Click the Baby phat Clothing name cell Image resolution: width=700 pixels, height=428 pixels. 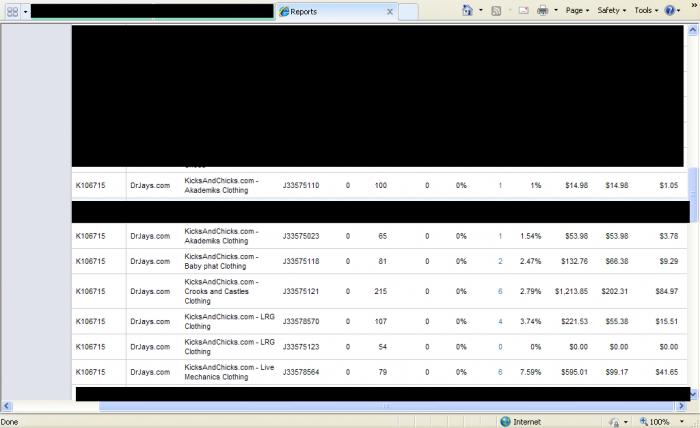tap(221, 261)
